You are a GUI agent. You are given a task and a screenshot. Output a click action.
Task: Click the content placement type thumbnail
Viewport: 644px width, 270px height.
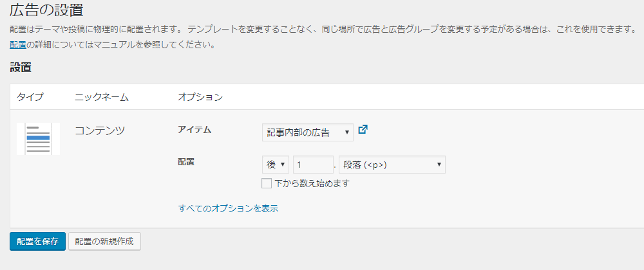tap(38, 138)
